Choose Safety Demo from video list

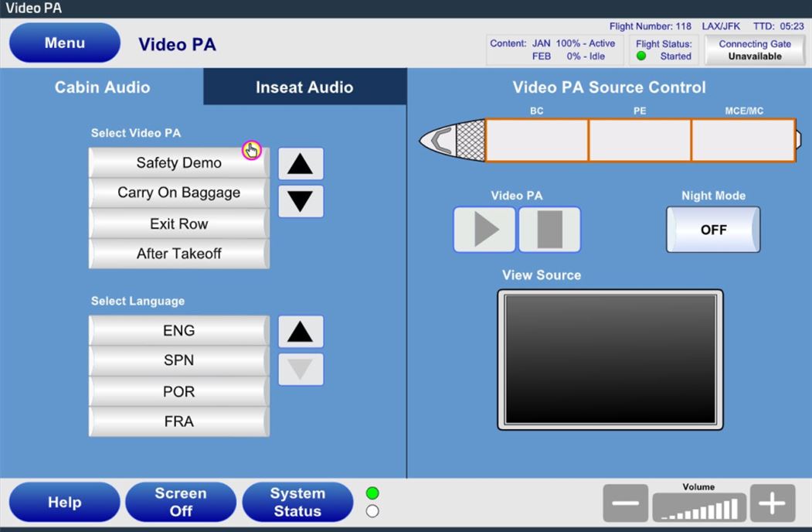[x=178, y=163]
